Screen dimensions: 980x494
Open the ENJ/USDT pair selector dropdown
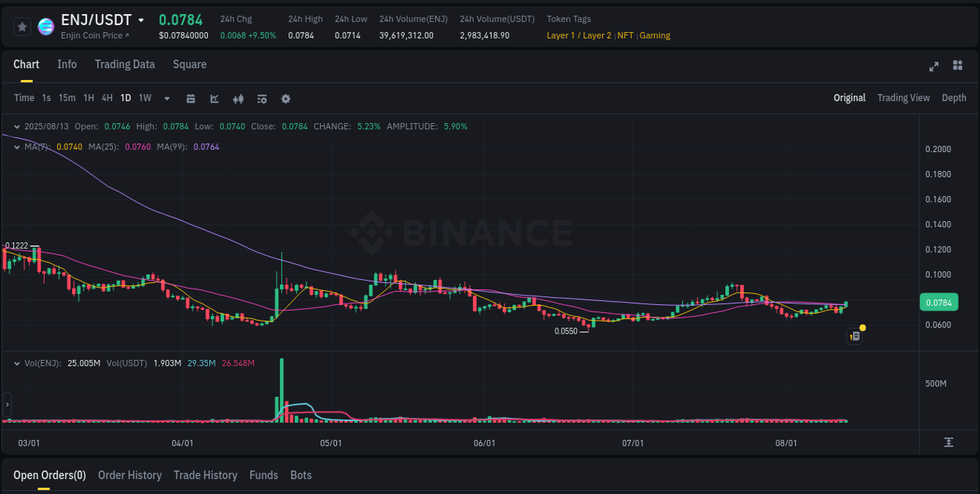click(143, 20)
